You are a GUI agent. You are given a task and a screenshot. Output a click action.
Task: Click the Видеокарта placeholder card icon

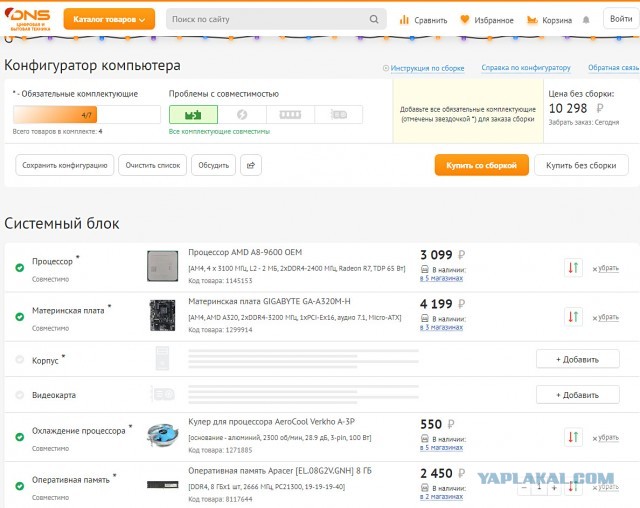pyautogui.click(x=162, y=394)
